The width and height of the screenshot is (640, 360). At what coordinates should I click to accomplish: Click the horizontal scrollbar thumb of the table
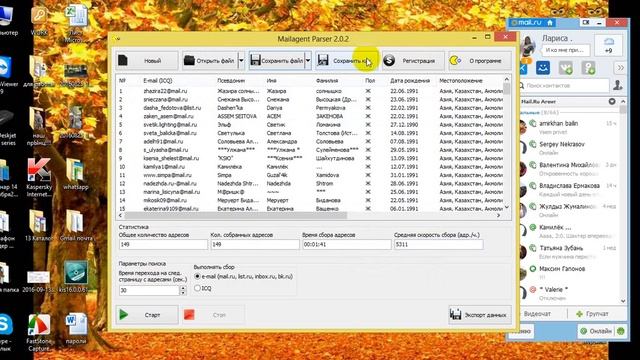click(236, 215)
